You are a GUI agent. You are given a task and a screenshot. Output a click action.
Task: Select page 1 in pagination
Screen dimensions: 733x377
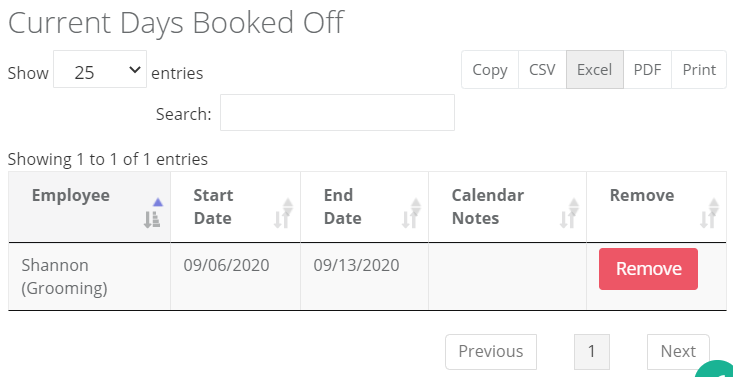pyautogui.click(x=591, y=352)
